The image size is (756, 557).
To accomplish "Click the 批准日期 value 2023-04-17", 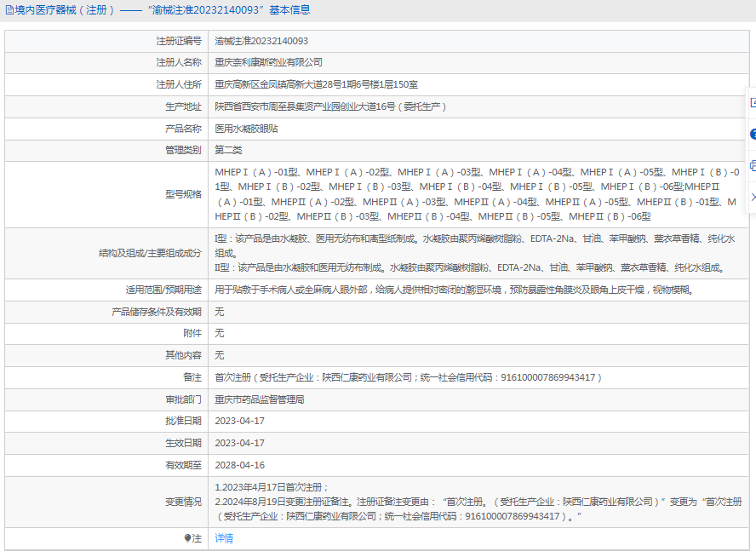I will [x=239, y=422].
